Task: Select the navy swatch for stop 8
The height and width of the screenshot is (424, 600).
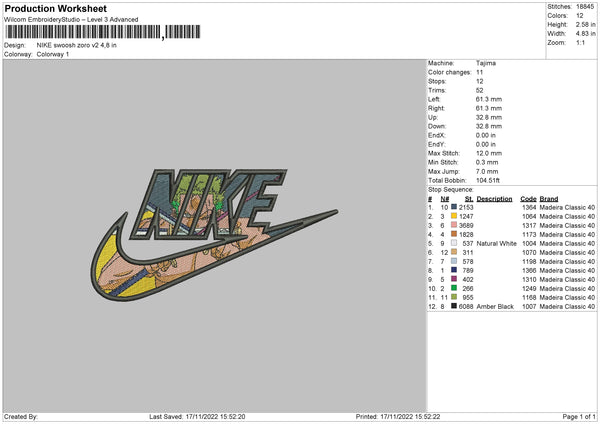Action: tap(454, 270)
